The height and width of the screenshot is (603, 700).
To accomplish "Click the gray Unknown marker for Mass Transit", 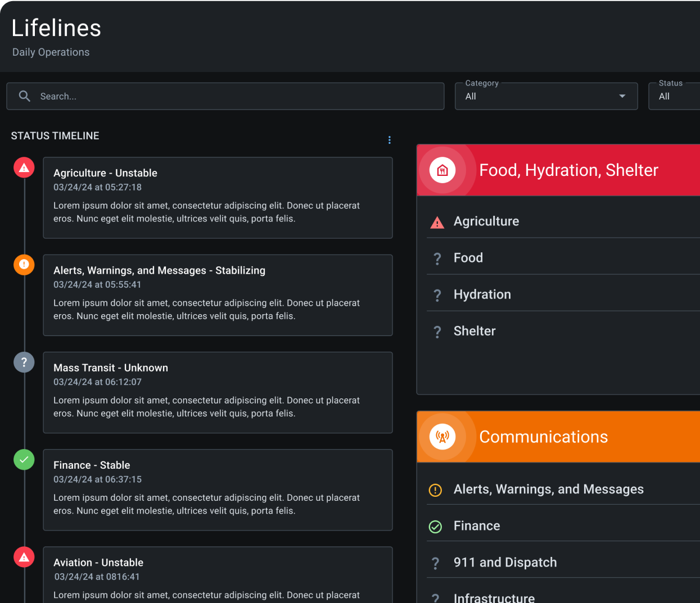I will click(24, 362).
